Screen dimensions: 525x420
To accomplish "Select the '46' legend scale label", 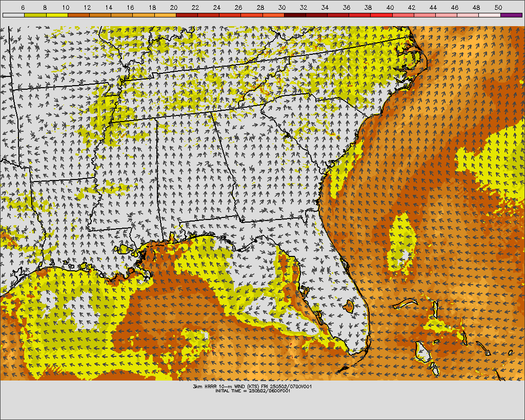I will pos(455,7).
